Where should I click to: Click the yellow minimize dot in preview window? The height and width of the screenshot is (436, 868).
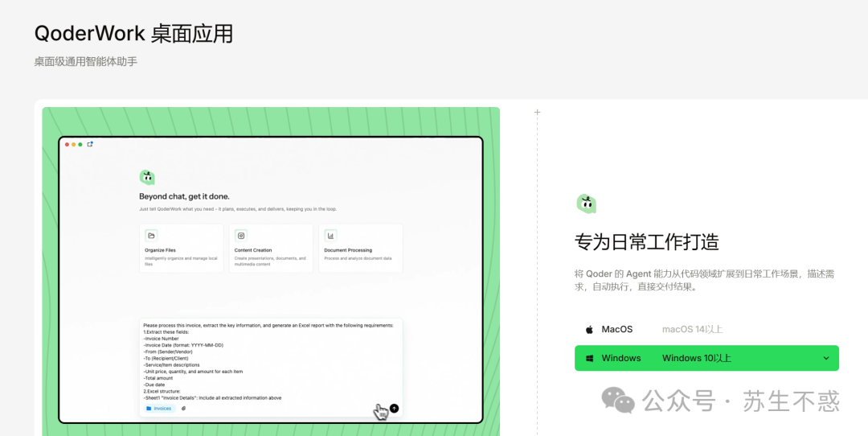tap(74, 145)
